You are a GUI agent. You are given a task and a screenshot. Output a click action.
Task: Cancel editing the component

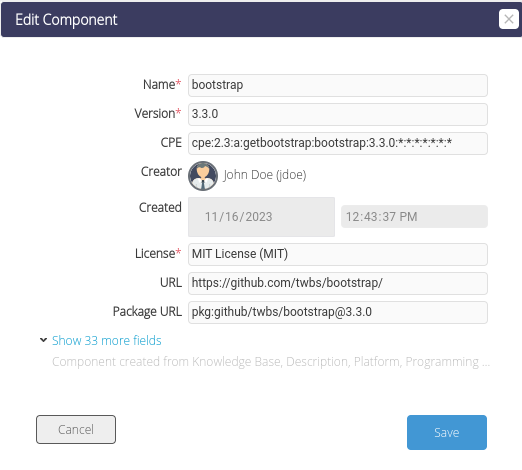coord(76,429)
